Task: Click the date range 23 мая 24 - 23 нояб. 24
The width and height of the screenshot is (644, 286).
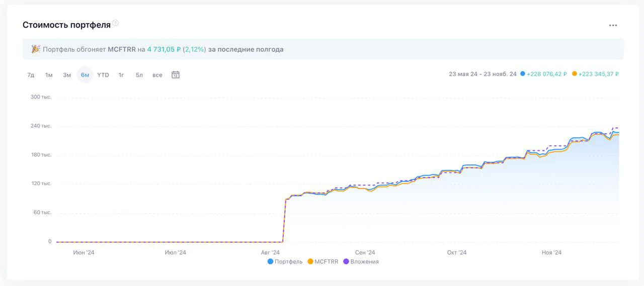Action: (482, 74)
